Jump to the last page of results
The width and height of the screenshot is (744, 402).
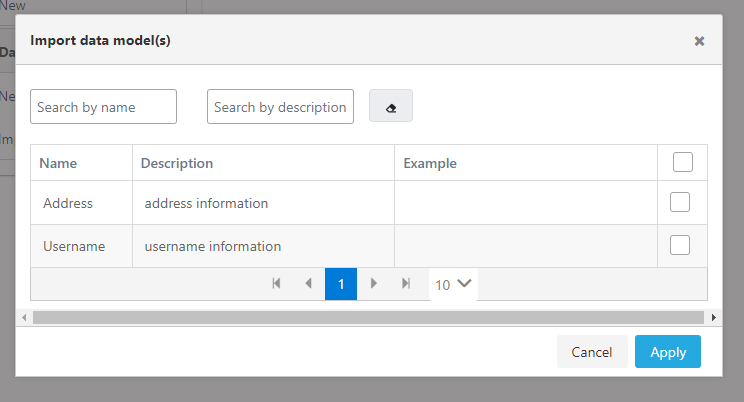[405, 284]
